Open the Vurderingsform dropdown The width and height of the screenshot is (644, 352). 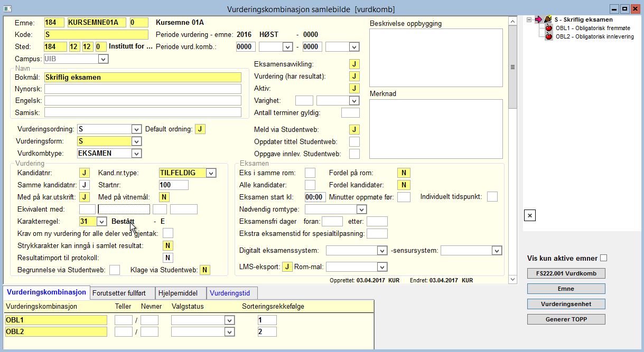[x=136, y=141]
